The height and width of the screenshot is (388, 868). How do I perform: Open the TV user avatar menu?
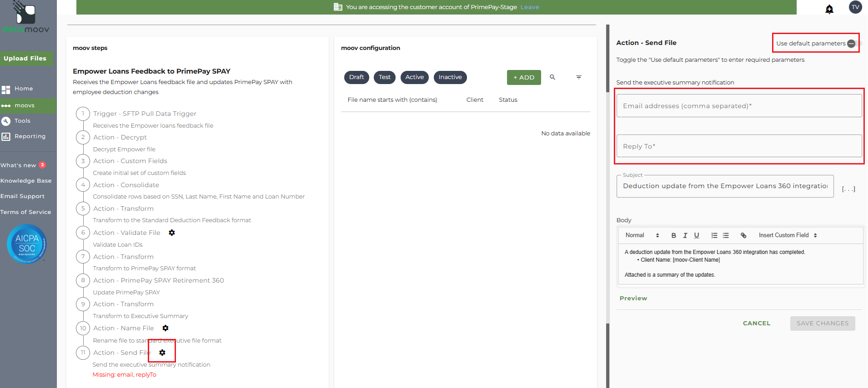tap(855, 7)
